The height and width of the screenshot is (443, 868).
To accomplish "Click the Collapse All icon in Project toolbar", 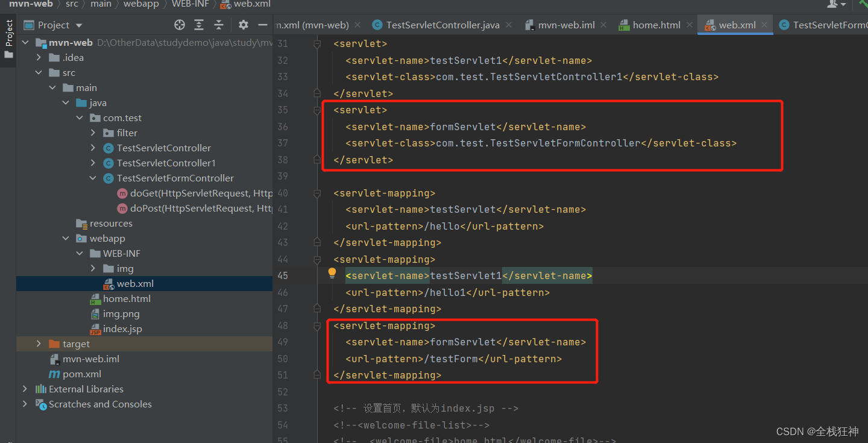I will point(219,25).
